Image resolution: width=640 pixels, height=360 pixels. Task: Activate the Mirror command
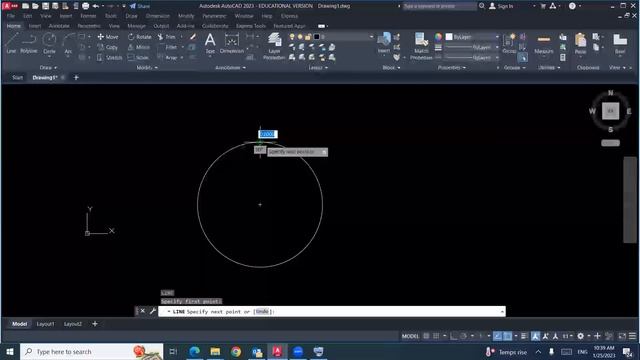click(x=139, y=47)
